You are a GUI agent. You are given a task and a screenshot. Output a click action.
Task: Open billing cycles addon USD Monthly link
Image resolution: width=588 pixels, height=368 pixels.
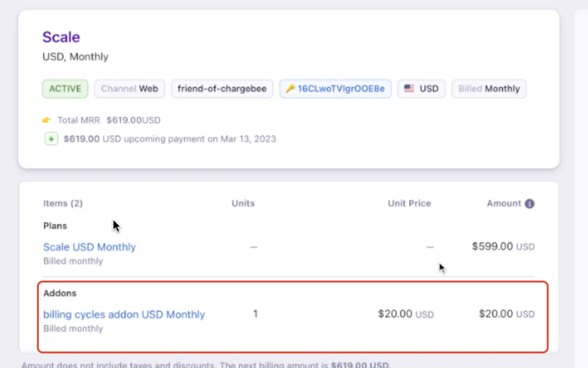coord(124,315)
